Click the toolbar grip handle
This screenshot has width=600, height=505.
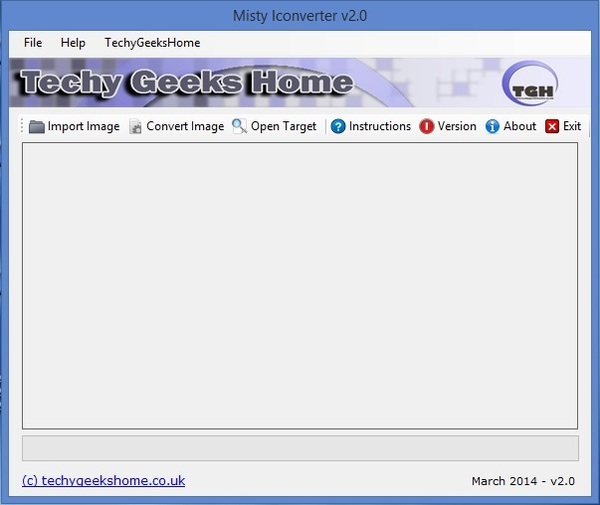click(x=20, y=127)
